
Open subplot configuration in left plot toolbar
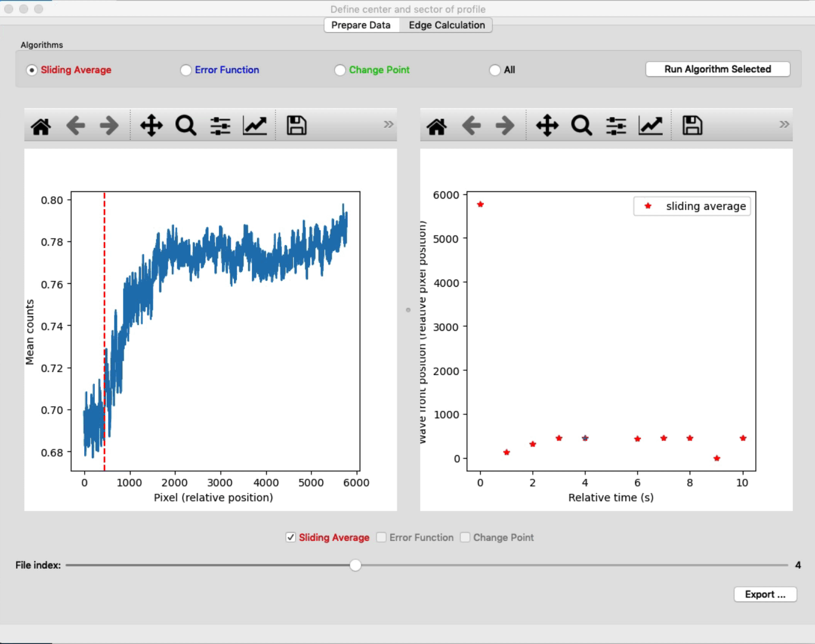(x=220, y=126)
